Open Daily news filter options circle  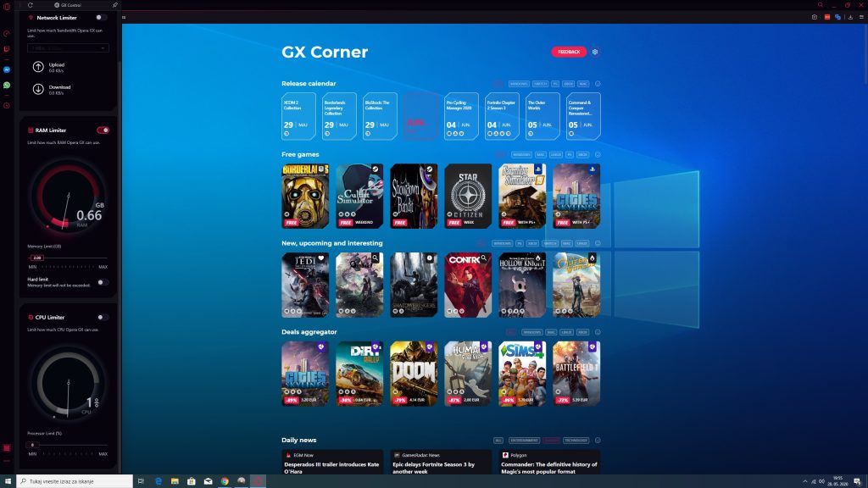point(598,441)
